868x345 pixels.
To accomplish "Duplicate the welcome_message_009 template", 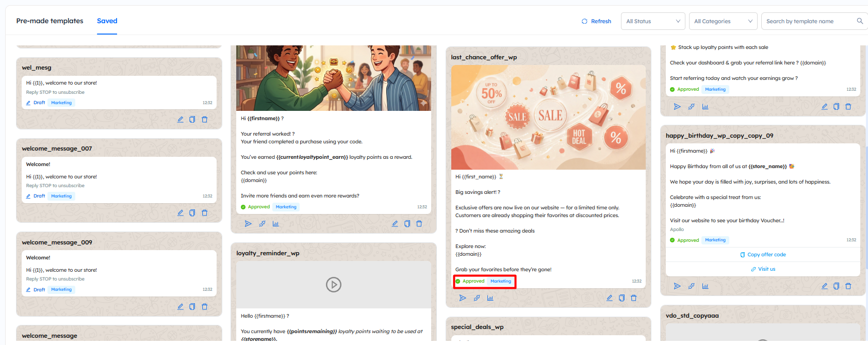I will (192, 307).
